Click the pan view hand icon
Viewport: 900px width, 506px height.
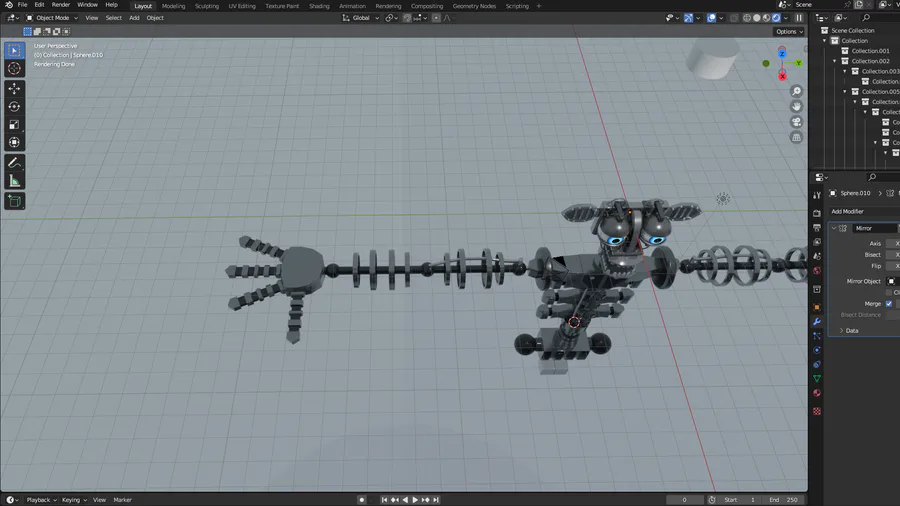coord(796,107)
